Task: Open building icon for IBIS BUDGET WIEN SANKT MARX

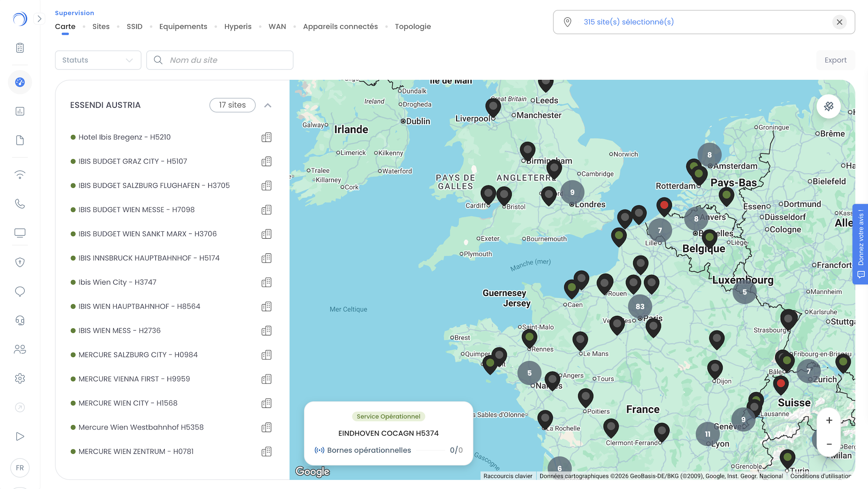Action: [x=266, y=234]
